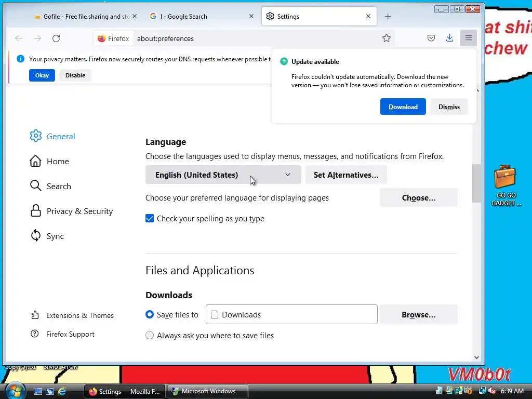This screenshot has width=532, height=399.
Task: Open the Firefox hamburger menu
Action: (x=469, y=38)
